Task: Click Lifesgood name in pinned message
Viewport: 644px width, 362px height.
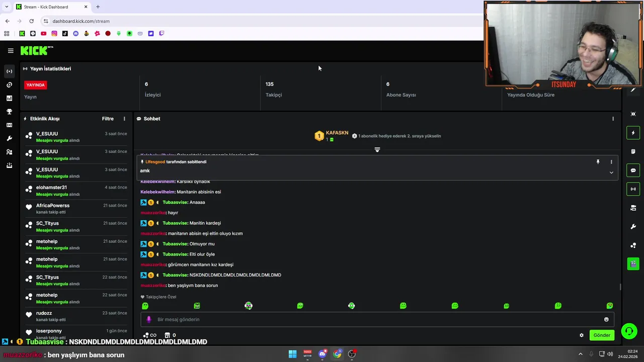Action: coord(155,162)
